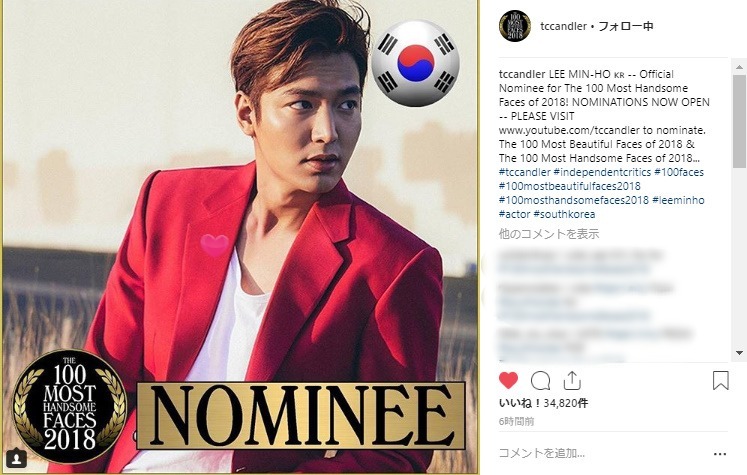Click the South Korea flag badge
747x475 pixels.
415,63
